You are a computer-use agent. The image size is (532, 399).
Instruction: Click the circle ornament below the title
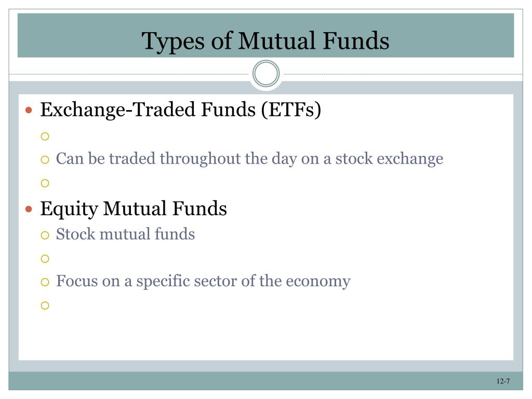[266, 73]
